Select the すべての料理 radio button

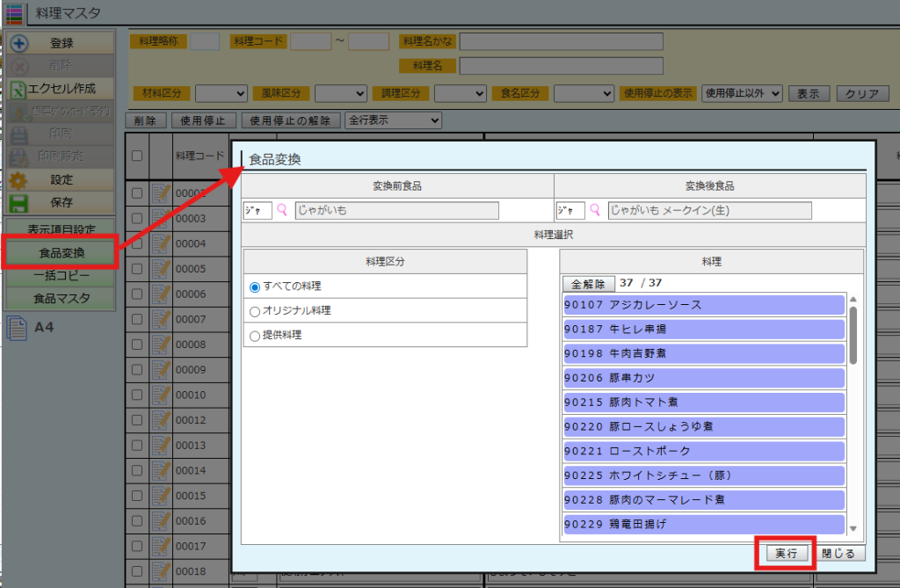click(x=255, y=287)
